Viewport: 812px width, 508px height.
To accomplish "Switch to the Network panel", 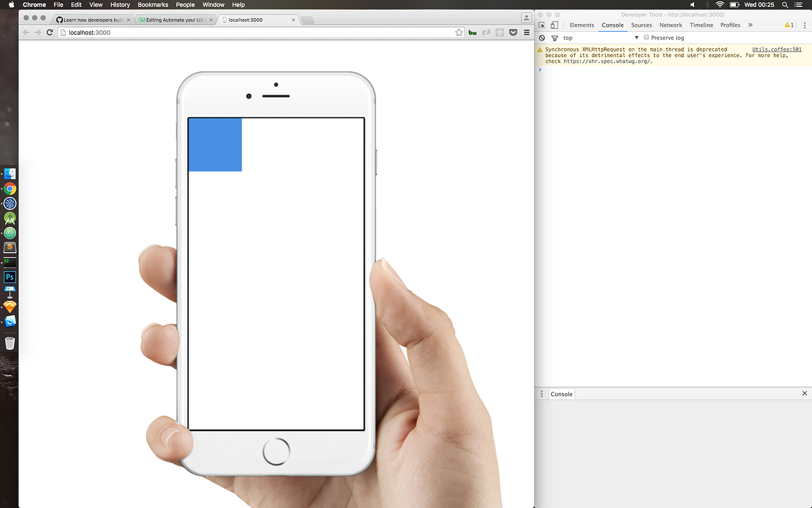I will point(671,25).
